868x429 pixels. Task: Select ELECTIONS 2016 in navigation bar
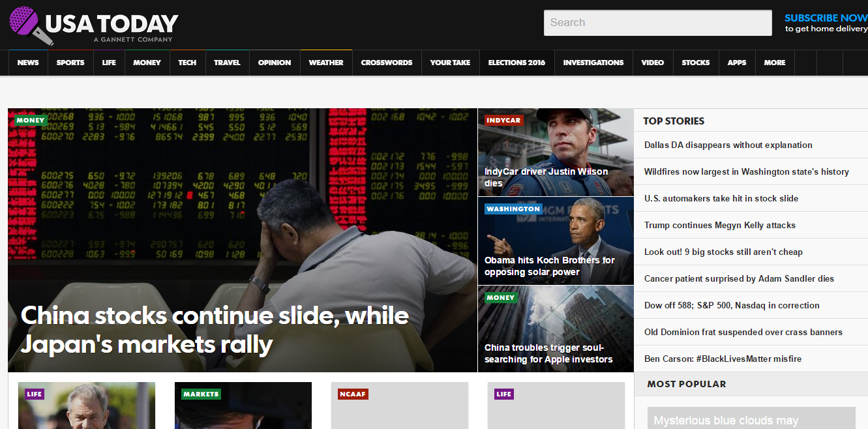pos(516,63)
